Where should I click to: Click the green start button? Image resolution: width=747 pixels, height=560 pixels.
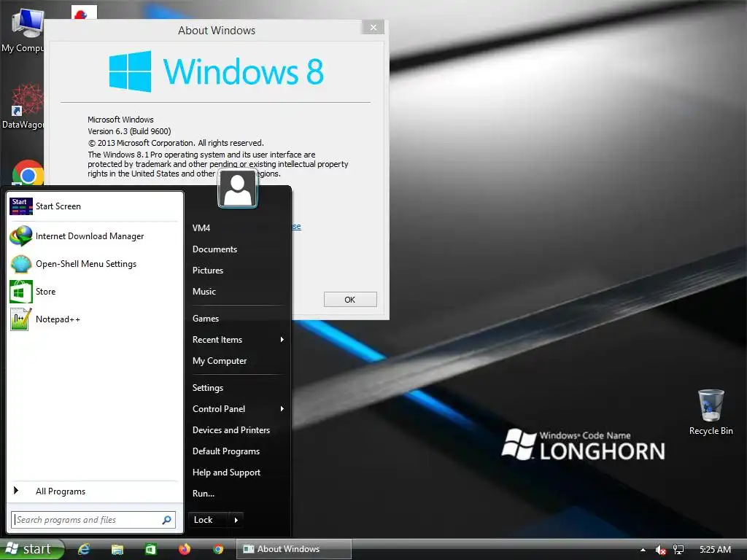tap(31, 549)
